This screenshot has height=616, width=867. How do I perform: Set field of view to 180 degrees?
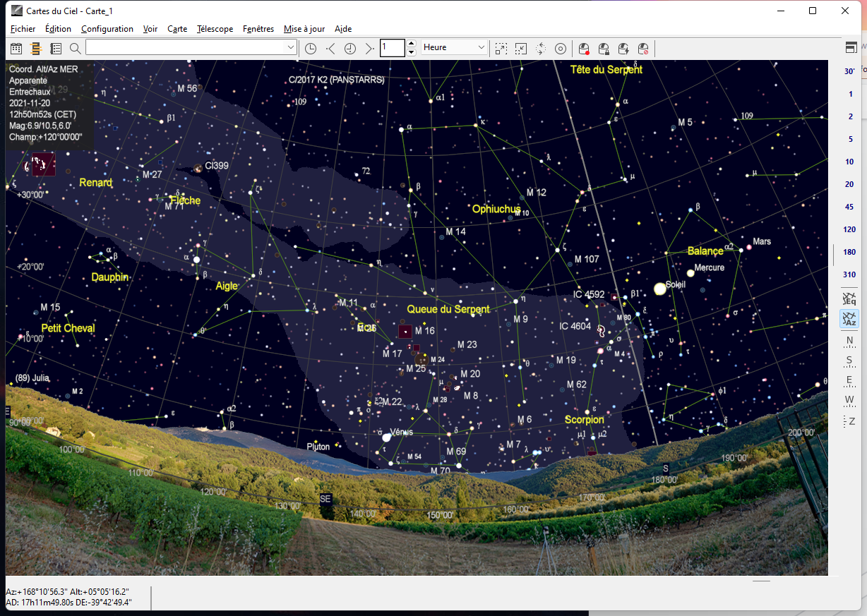(x=849, y=252)
